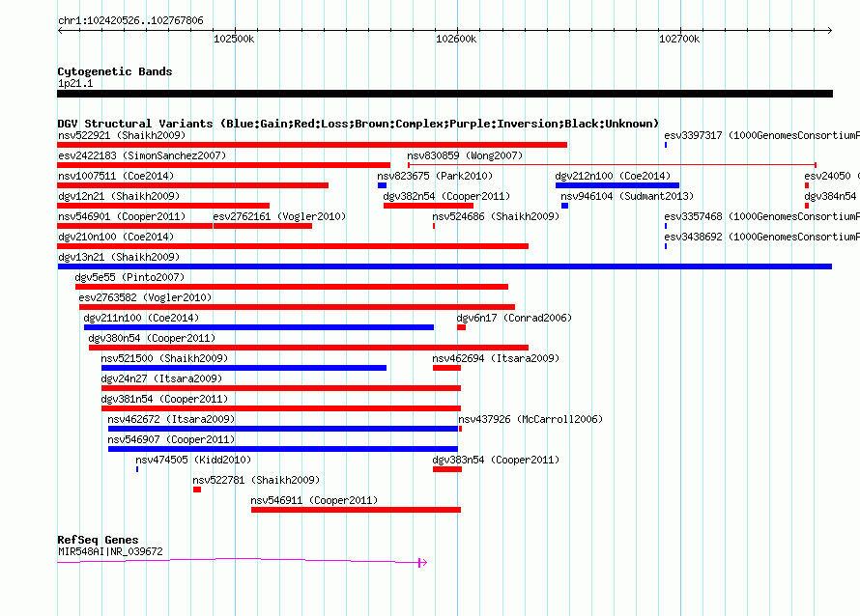Click dgv13n21 (Shaikh2009) label
Image resolution: width=860 pixels, height=616 pixels.
click(119, 257)
